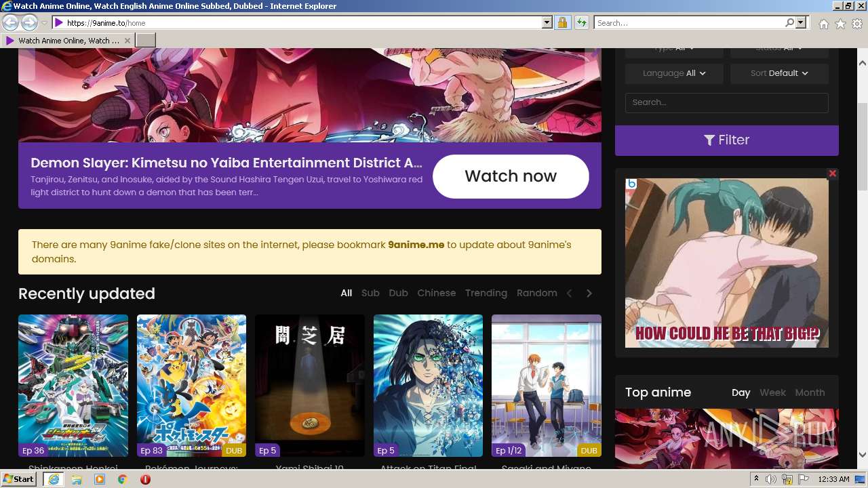This screenshot has height=488, width=868.
Task: Close the 9anime browser tab
Action: 127,41
